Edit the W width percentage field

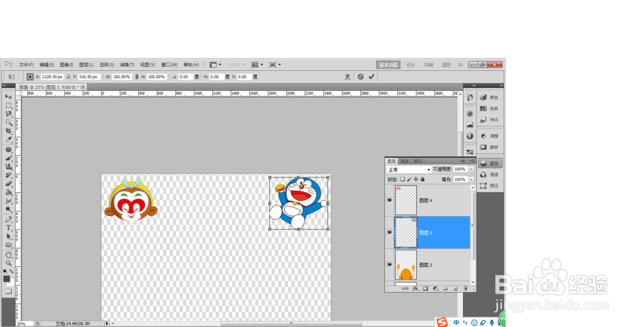(x=122, y=77)
